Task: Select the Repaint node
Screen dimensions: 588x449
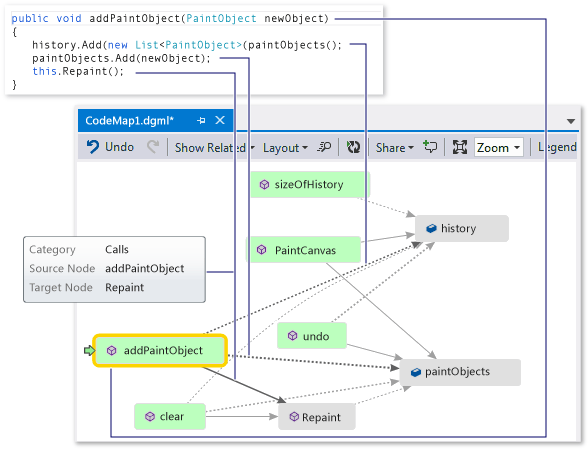Action: [x=316, y=417]
